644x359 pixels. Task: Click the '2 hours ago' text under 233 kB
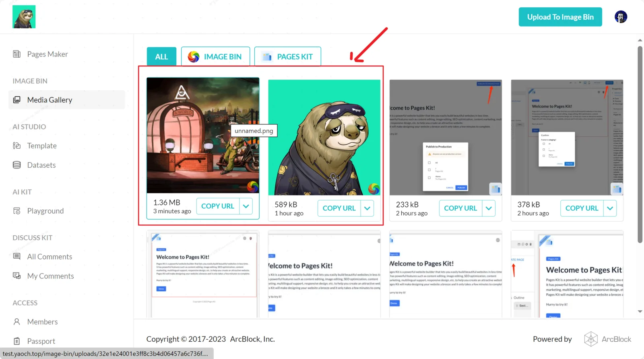point(412,213)
